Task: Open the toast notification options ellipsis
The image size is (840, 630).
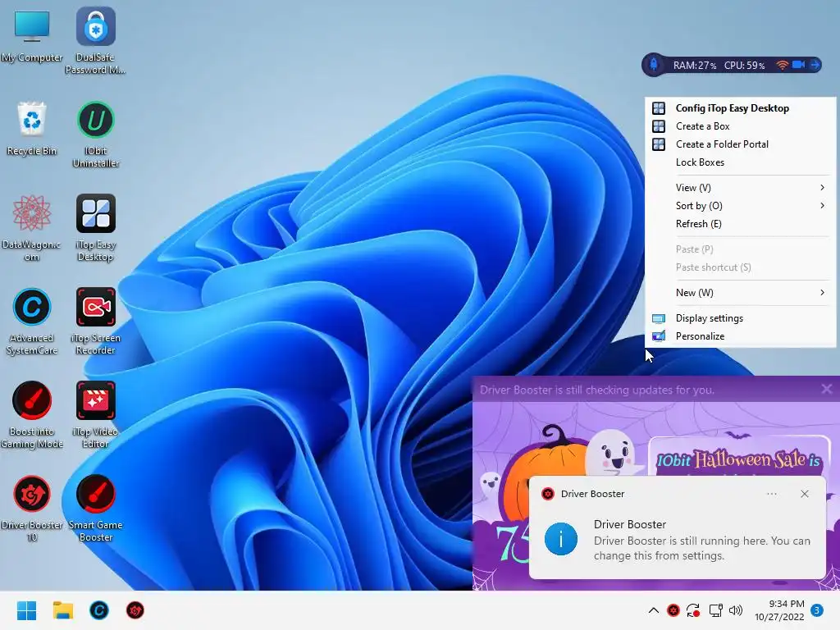Action: tap(771, 494)
